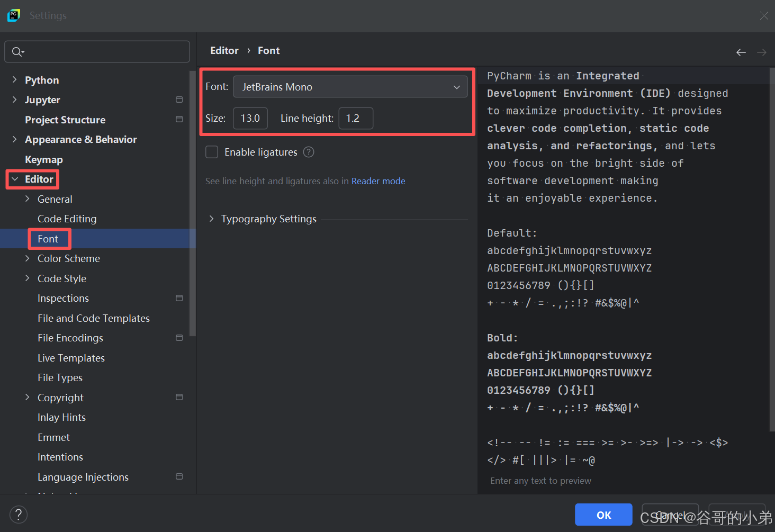Expand Typography Settings section
775x532 pixels.
[211, 219]
